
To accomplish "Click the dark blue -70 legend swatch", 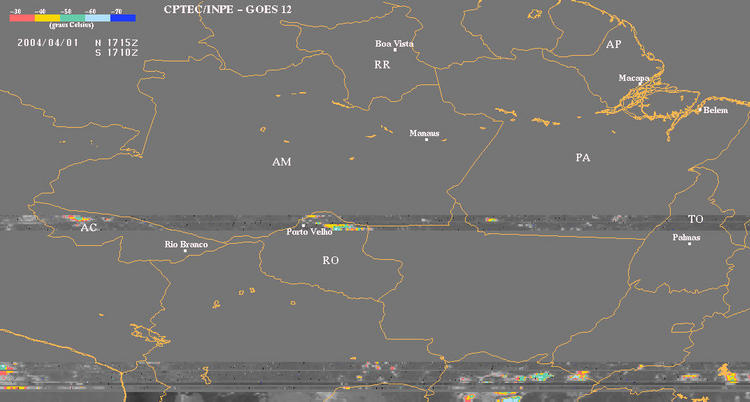I will click(123, 18).
